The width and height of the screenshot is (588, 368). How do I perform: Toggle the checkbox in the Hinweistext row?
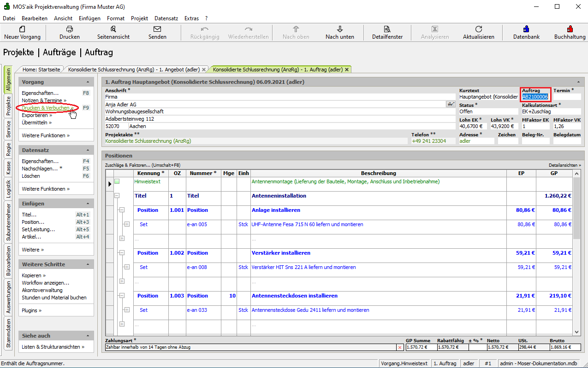pyautogui.click(x=117, y=181)
